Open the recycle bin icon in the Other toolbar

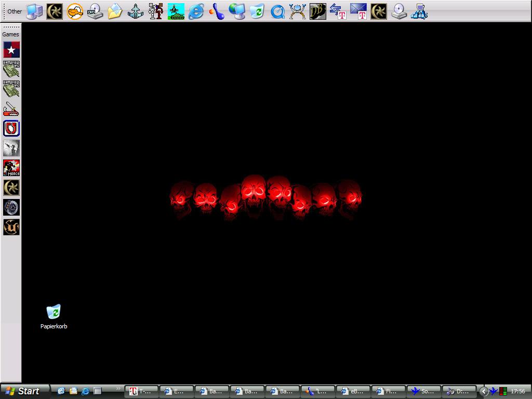coord(257,11)
